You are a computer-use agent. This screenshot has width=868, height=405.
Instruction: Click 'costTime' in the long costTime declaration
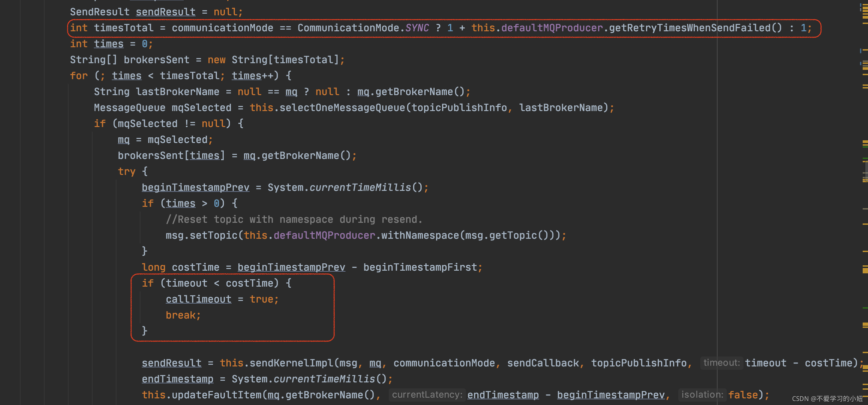click(195, 267)
